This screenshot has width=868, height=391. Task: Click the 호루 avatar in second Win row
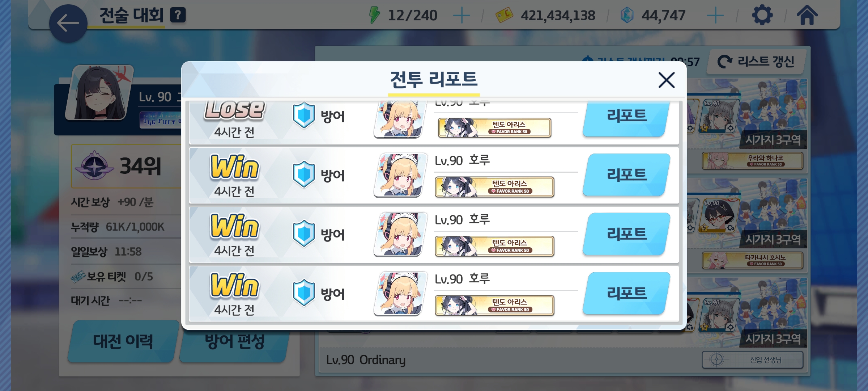coord(400,234)
